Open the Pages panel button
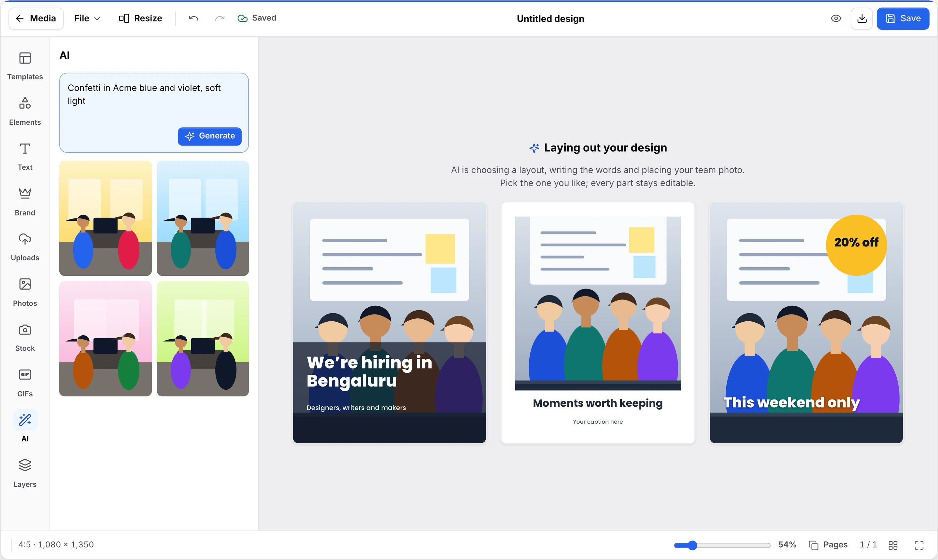The height and width of the screenshot is (560, 938). [828, 545]
